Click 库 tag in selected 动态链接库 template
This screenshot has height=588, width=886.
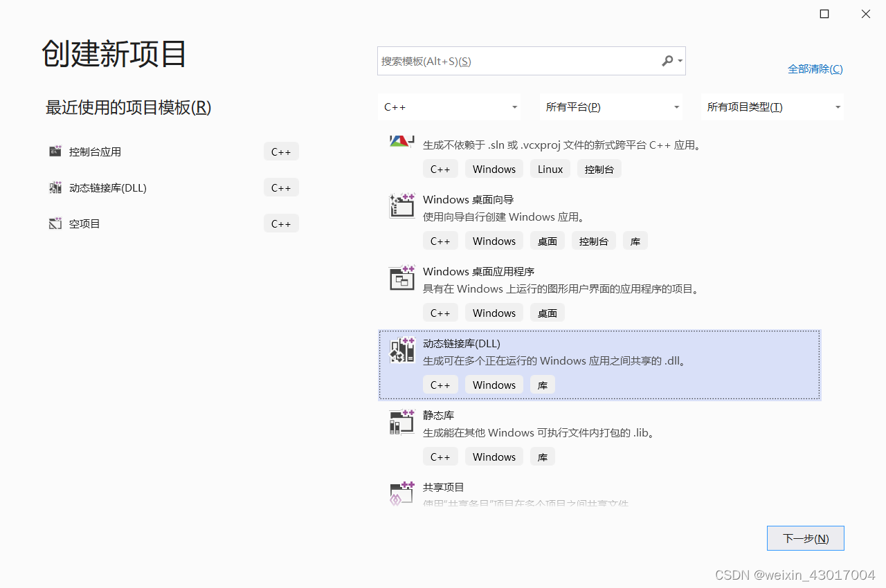point(543,385)
